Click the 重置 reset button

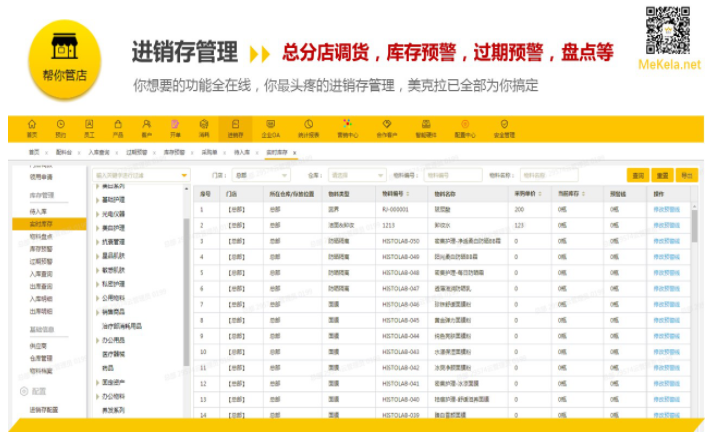click(662, 176)
